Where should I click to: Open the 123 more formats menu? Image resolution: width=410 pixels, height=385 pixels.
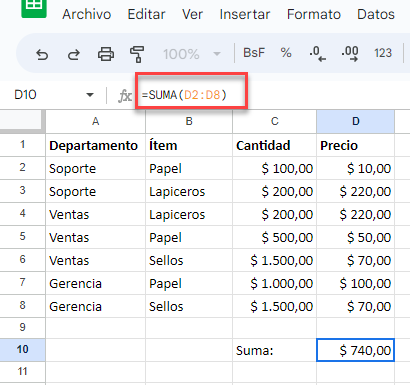(x=383, y=53)
